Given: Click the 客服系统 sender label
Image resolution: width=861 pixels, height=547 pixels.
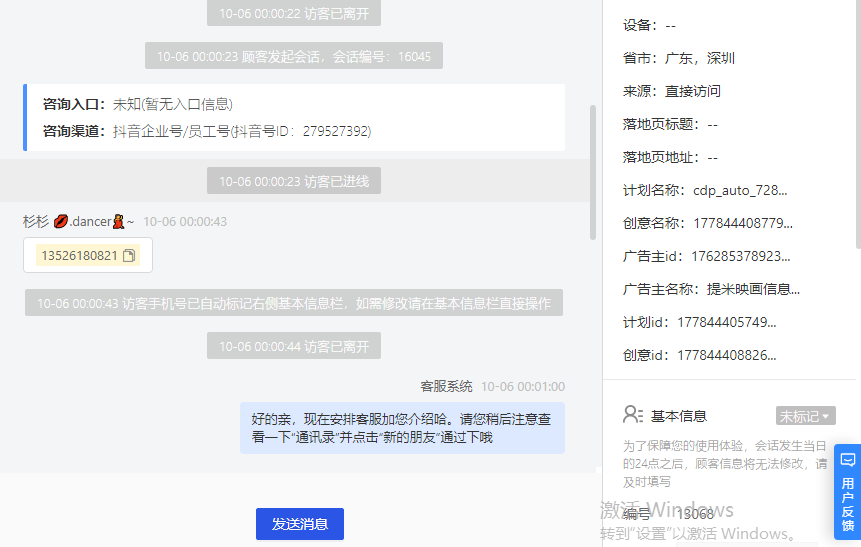Looking at the screenshot, I should click(446, 386).
